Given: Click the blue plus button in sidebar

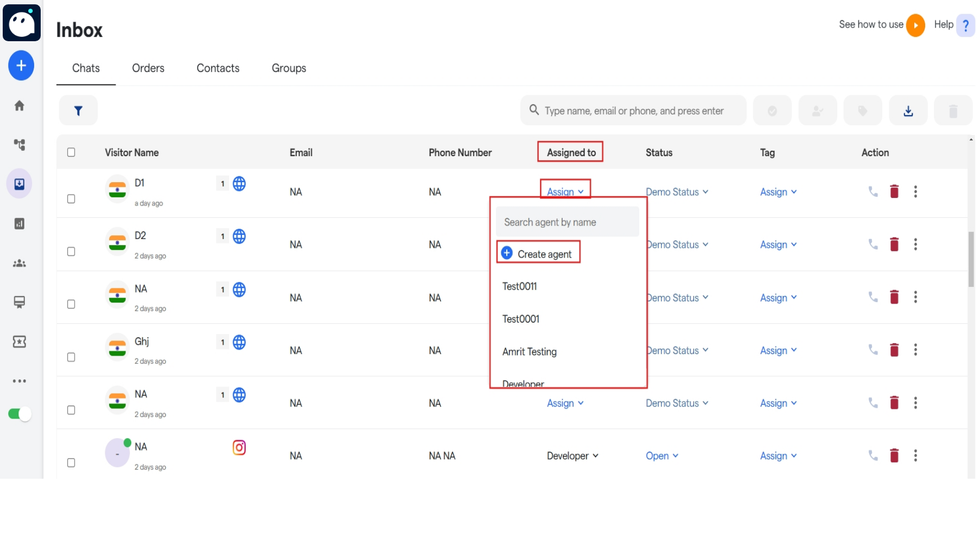Looking at the screenshot, I should 21,66.
